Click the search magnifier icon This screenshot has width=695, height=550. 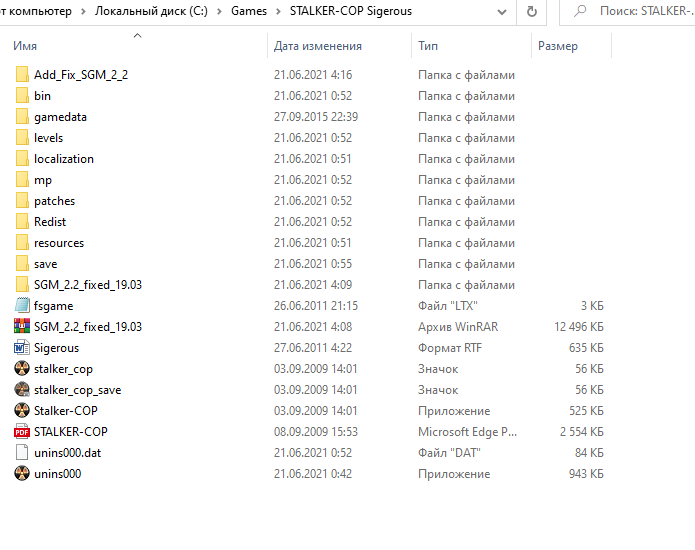[580, 11]
